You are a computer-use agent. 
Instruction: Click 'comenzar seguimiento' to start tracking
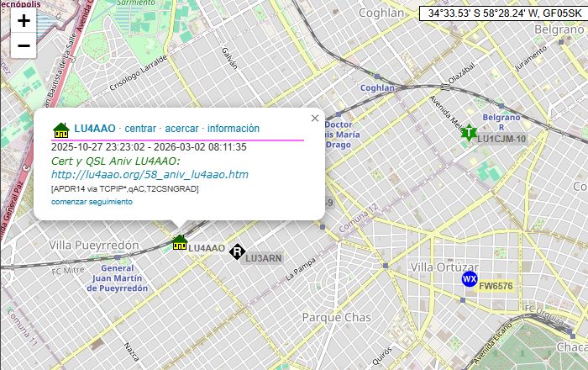[x=92, y=202]
